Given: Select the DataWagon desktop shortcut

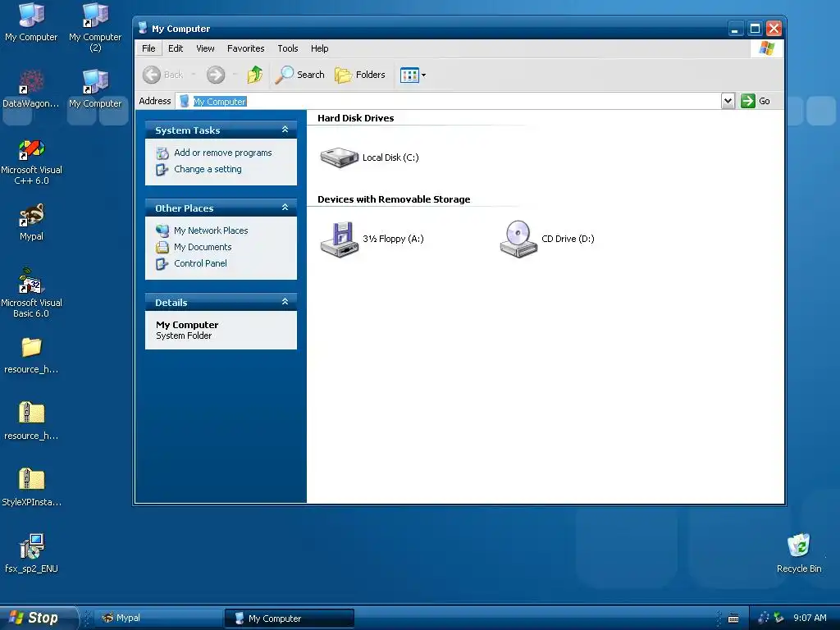Looking at the screenshot, I should (x=31, y=89).
